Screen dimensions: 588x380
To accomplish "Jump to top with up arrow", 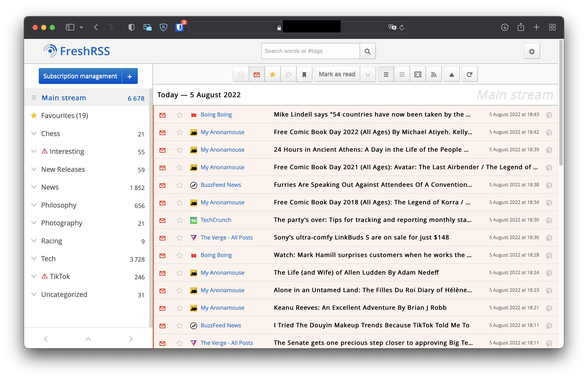I will coord(88,339).
